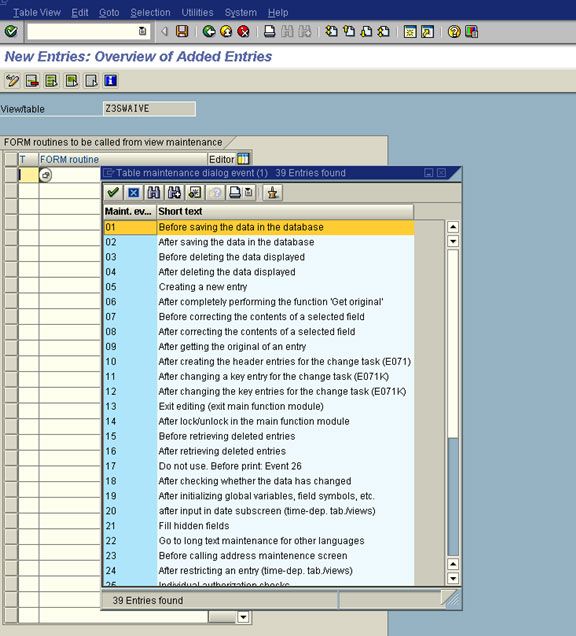
Task: Click the Personal value list icon in the popup
Action: point(273,193)
